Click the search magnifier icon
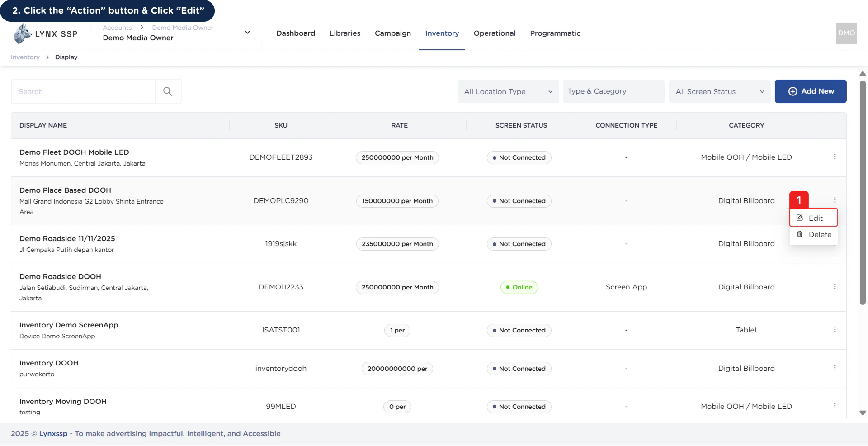The width and height of the screenshot is (868, 446). (168, 91)
